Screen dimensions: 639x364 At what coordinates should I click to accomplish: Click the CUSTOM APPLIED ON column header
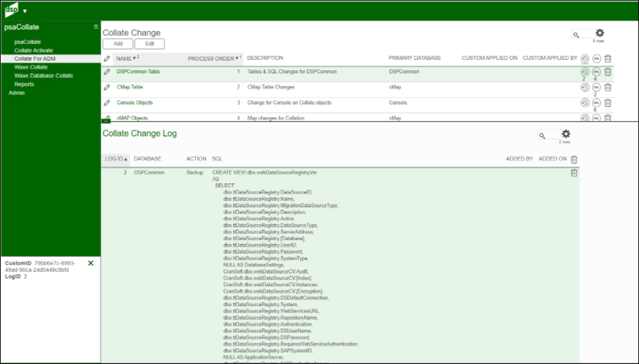pyautogui.click(x=489, y=58)
